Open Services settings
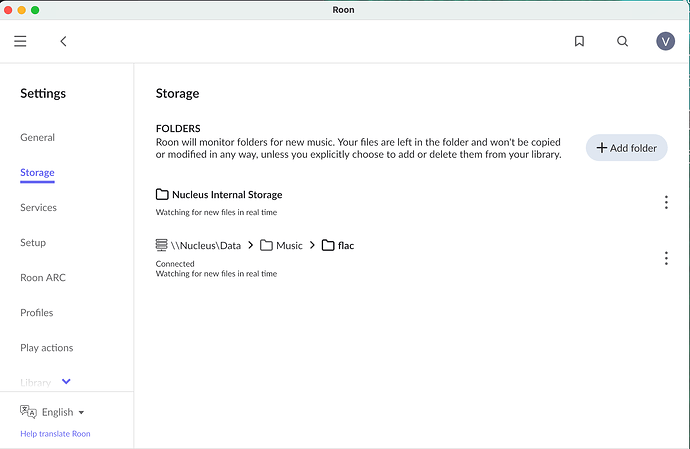Image resolution: width=690 pixels, height=449 pixels. click(x=38, y=207)
